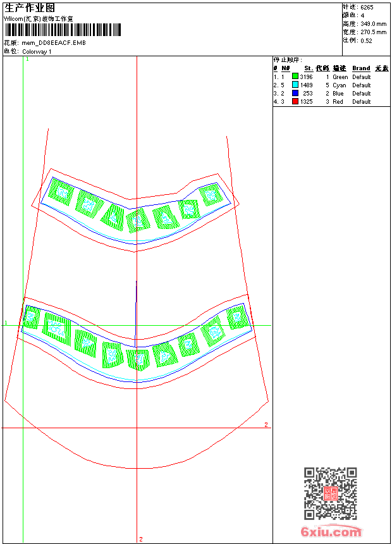
Task: Select the file name mem_DD8EEACF.EMB
Action: point(54,43)
